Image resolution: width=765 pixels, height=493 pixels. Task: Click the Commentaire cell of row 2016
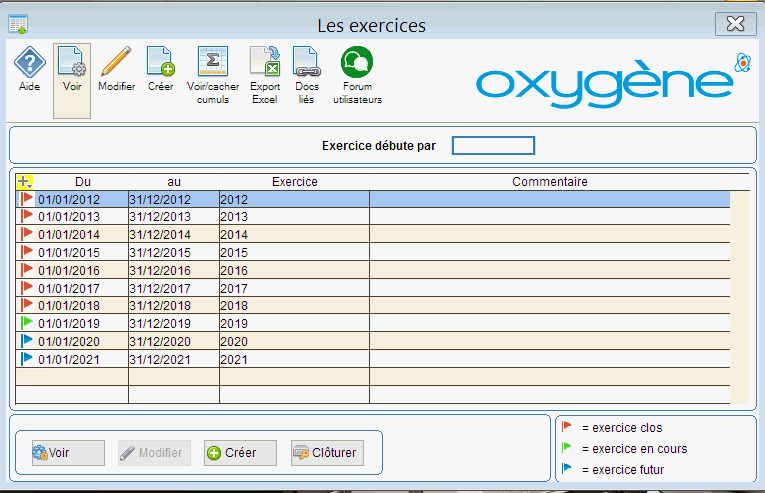(x=550, y=270)
